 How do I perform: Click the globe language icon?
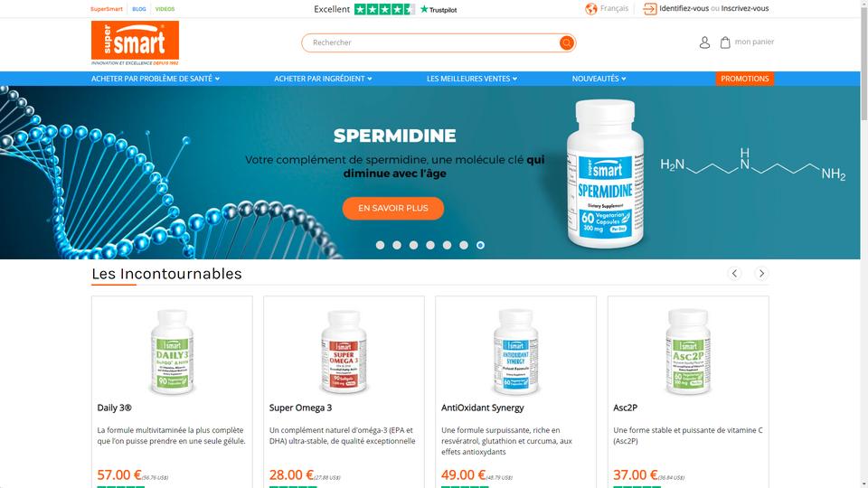click(591, 9)
